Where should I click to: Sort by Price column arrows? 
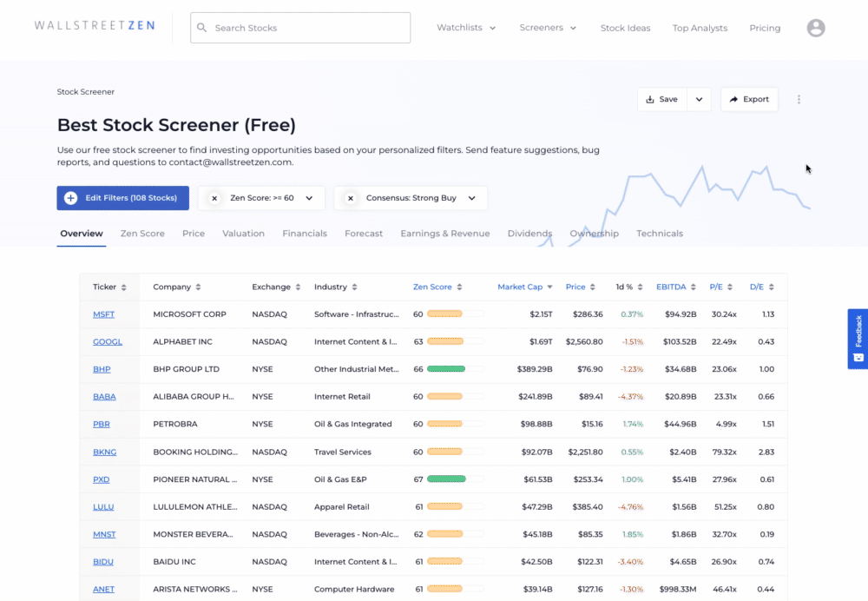click(x=592, y=287)
